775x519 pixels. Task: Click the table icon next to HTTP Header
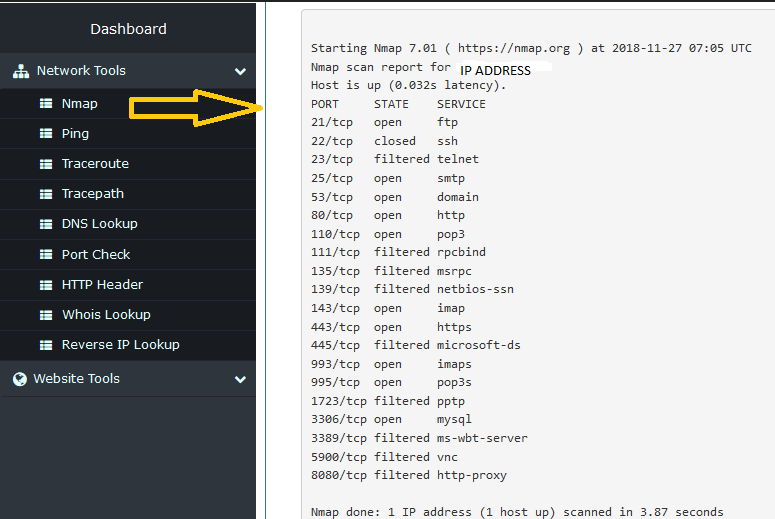coord(45,284)
